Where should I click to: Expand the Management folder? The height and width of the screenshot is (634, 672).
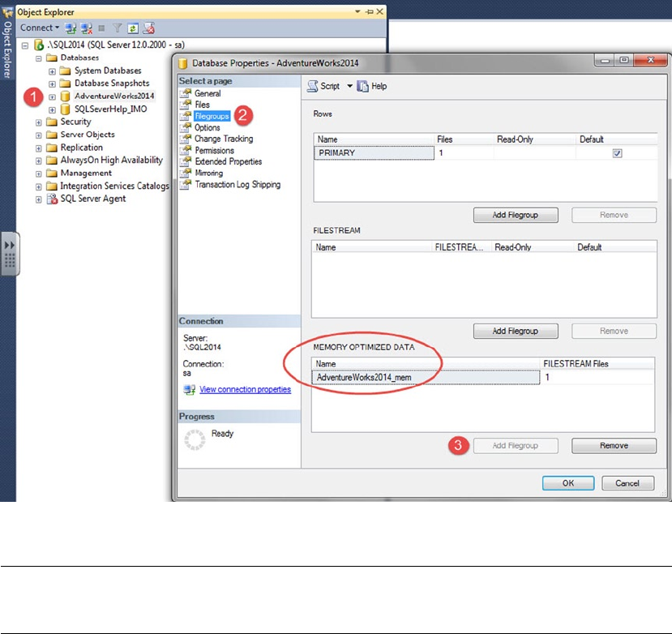click(x=39, y=173)
